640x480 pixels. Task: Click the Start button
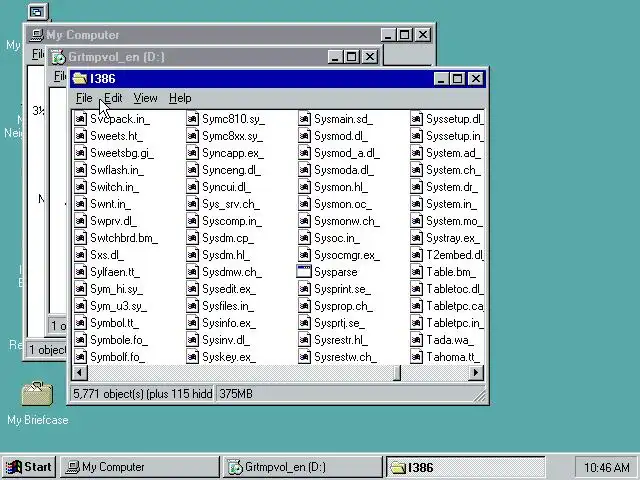[x=29, y=467]
